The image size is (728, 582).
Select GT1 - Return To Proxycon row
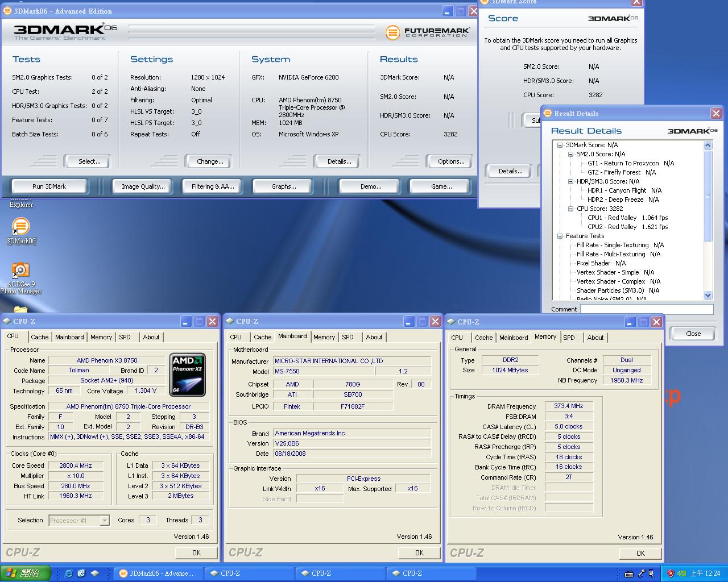tap(631, 163)
